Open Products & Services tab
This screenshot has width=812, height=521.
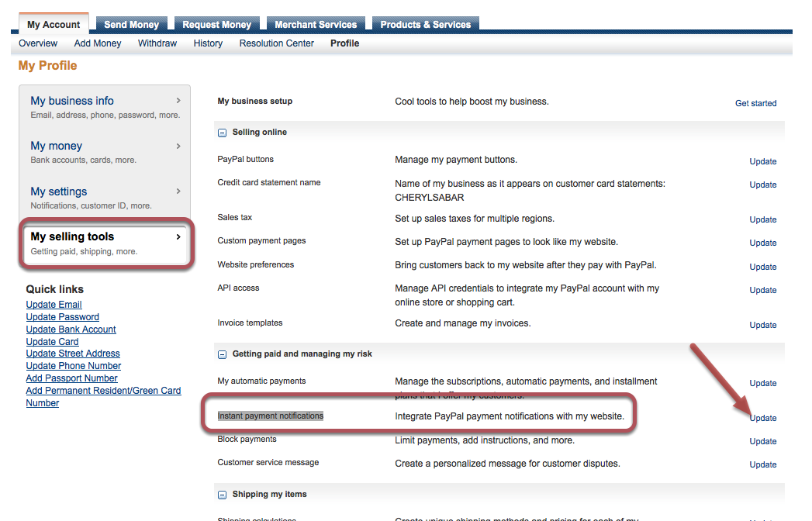point(425,24)
